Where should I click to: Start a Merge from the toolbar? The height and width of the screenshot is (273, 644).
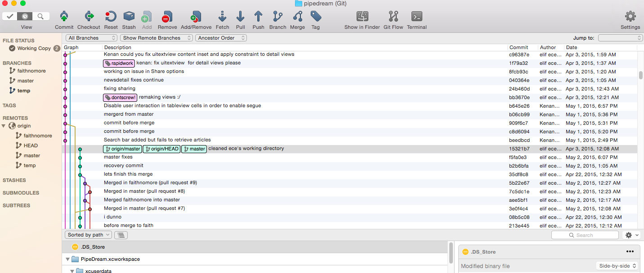click(297, 17)
